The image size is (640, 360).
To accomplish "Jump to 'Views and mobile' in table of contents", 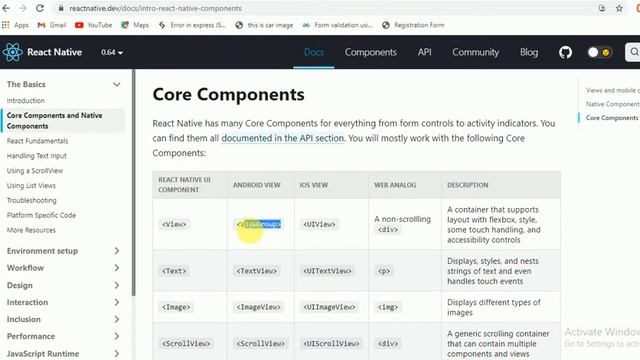I will coord(612,90).
